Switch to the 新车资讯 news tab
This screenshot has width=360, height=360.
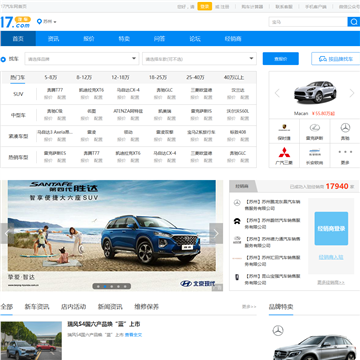[x=37, y=307]
